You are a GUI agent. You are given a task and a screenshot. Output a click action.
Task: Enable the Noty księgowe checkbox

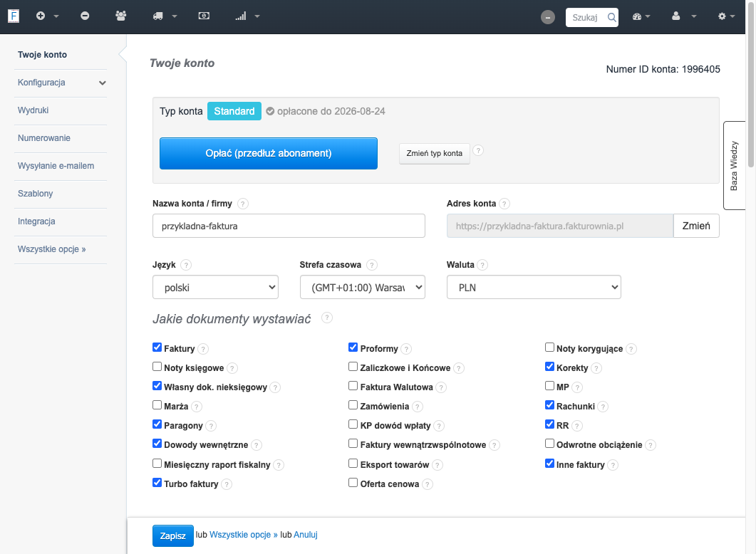tap(157, 367)
